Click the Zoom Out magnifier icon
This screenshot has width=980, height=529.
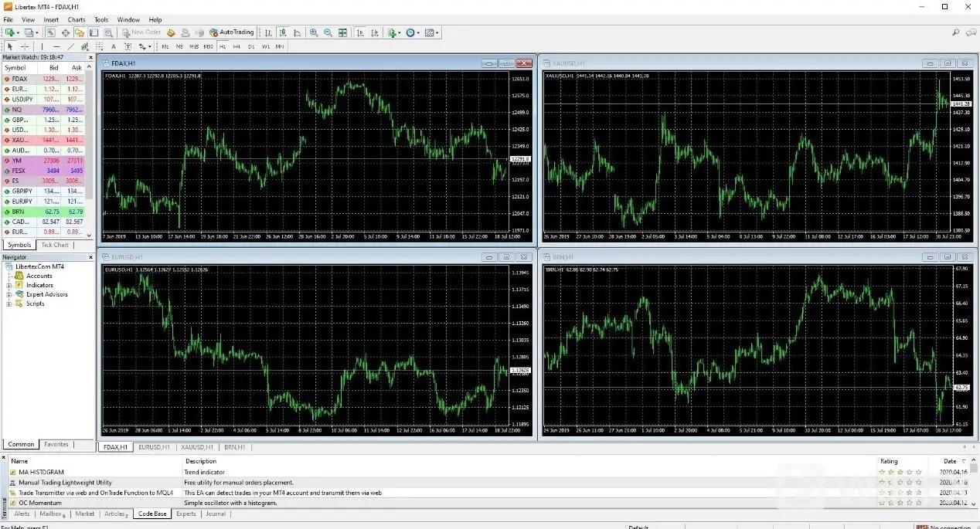tap(328, 32)
